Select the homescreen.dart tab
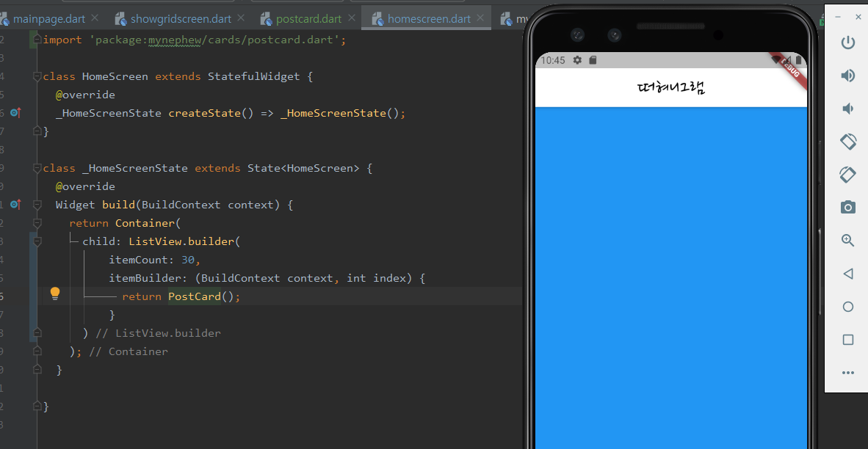 [x=429, y=19]
